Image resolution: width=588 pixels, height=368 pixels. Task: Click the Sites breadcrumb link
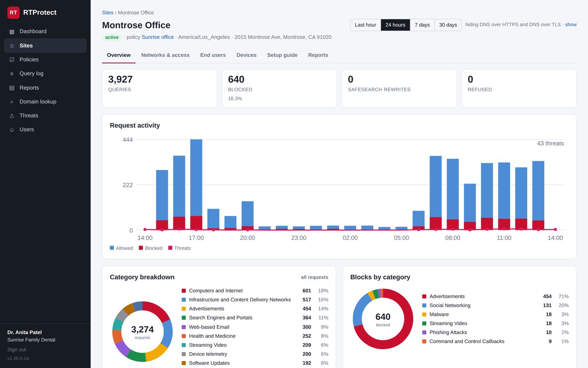click(108, 13)
